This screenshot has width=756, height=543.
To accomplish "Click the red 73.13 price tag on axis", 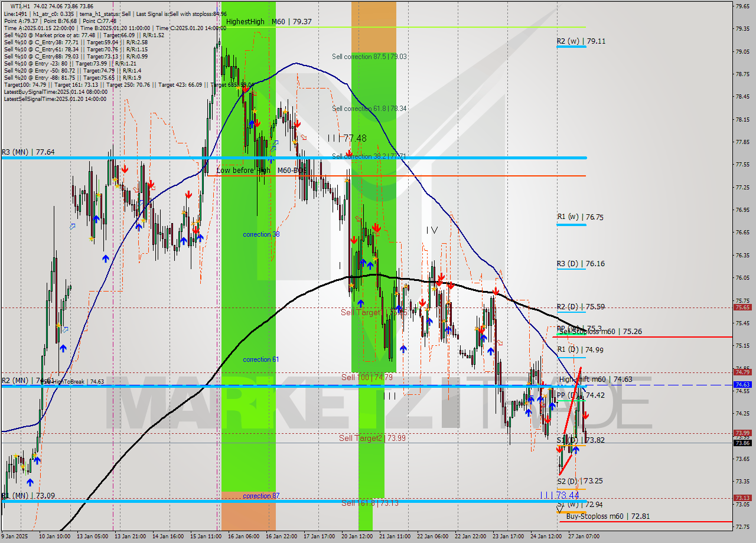I will pyautogui.click(x=743, y=498).
